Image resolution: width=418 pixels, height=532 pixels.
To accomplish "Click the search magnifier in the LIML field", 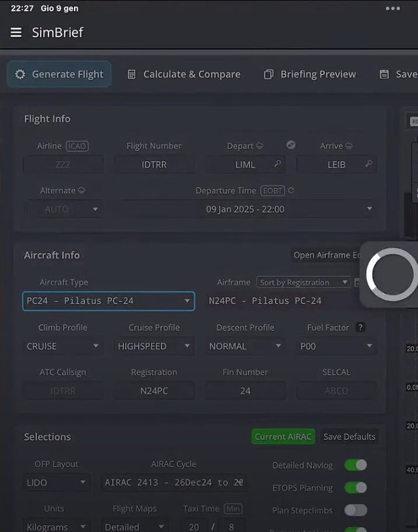I will 278,164.
